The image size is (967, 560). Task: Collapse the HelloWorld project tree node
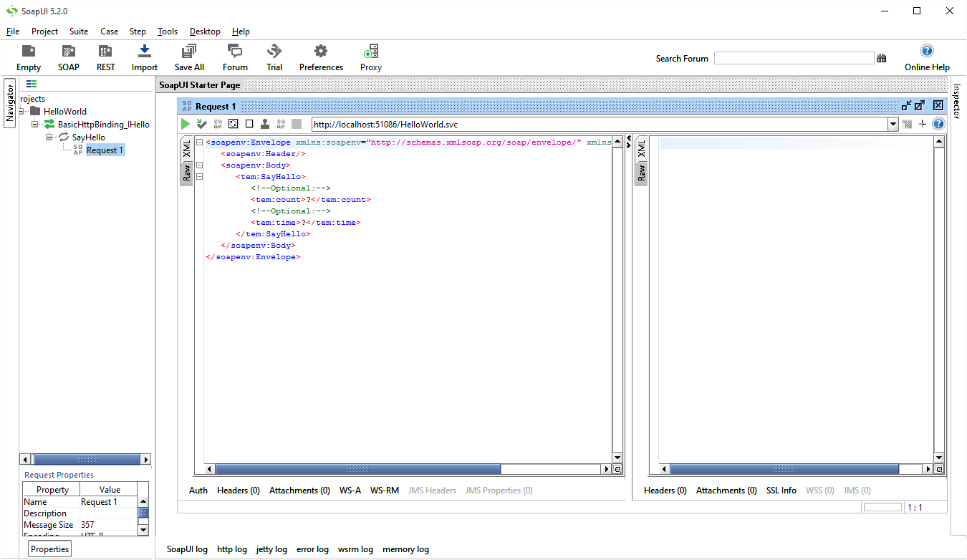pyautogui.click(x=22, y=111)
